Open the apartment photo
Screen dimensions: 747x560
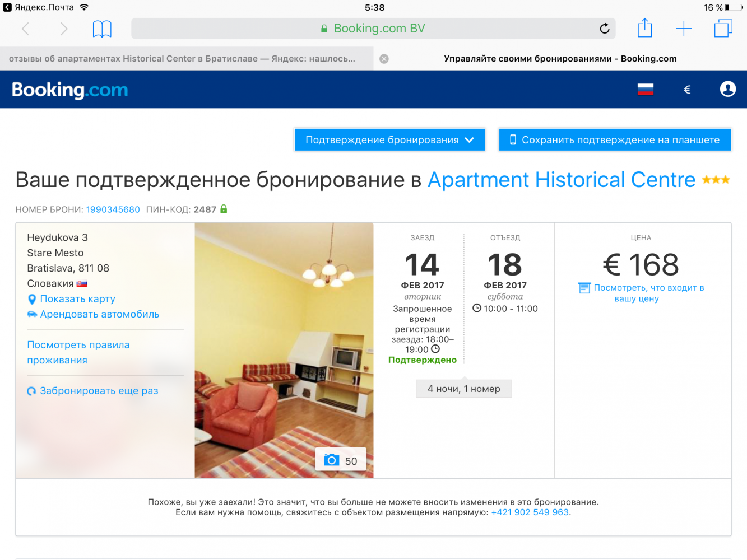click(284, 351)
